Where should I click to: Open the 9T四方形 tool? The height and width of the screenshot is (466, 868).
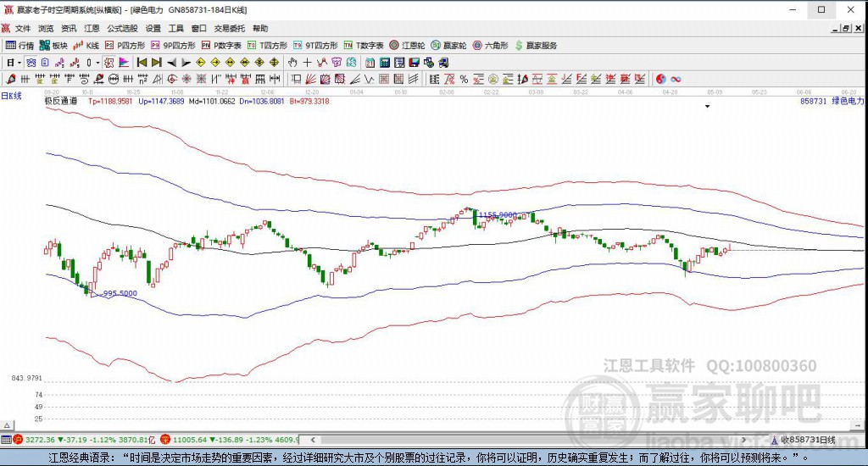pyautogui.click(x=315, y=46)
